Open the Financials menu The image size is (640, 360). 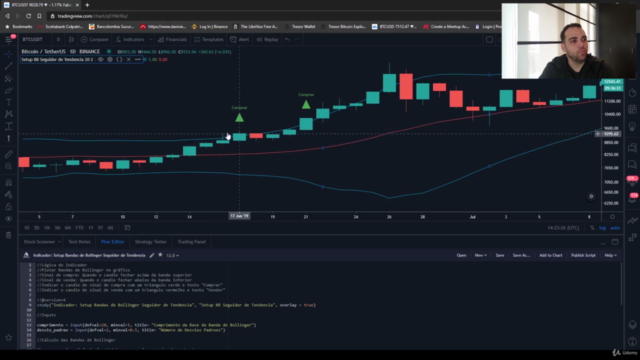[x=172, y=40]
